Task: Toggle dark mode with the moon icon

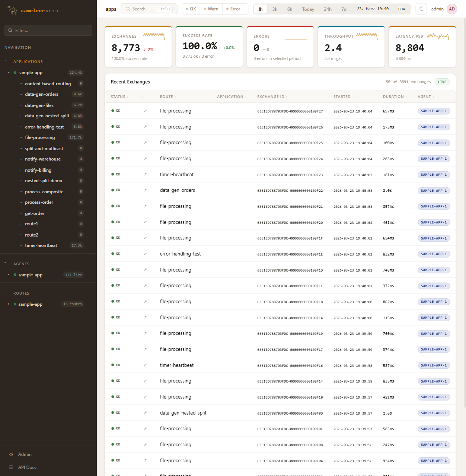Action: 421,9
